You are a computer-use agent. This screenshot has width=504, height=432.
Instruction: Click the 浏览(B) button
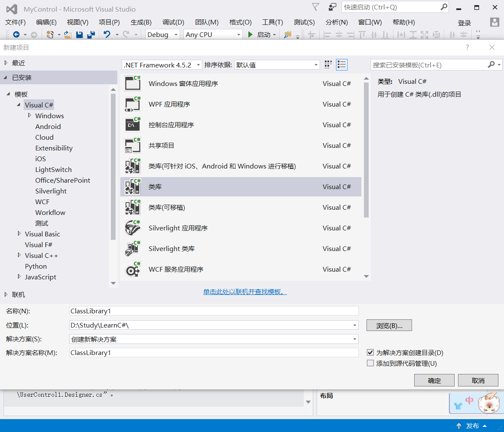coord(389,325)
